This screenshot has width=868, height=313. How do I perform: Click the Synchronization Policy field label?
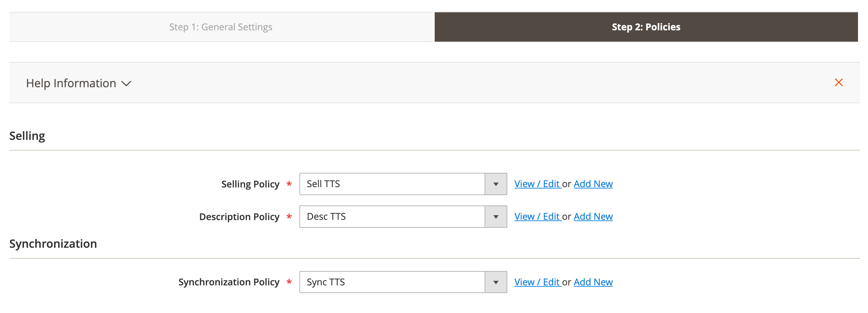[229, 282]
